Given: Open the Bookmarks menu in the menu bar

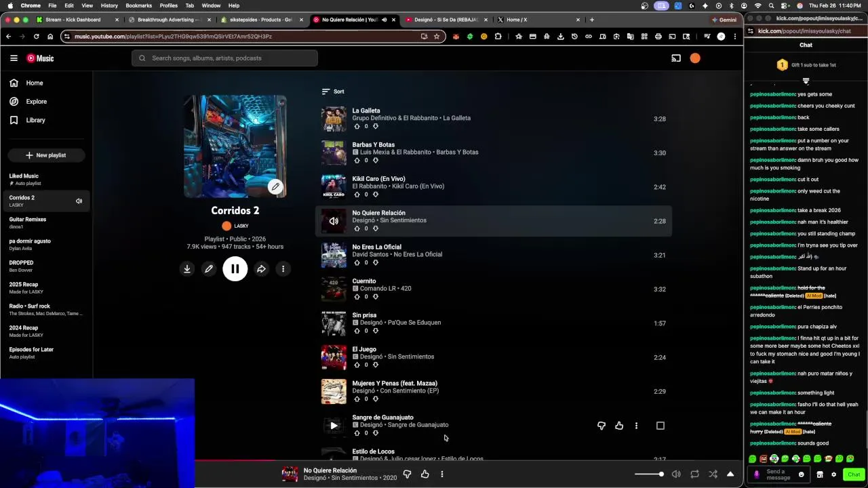Looking at the screenshot, I should click(138, 5).
